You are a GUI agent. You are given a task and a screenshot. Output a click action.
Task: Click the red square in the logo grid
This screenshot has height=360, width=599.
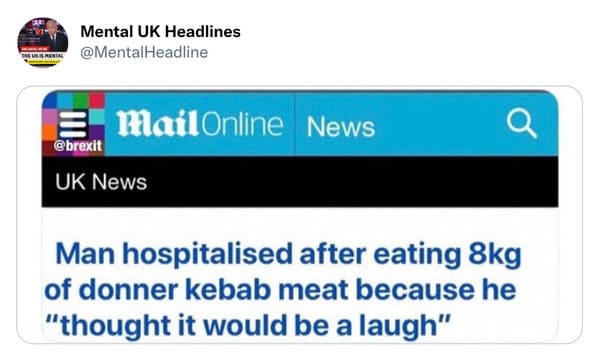tap(97, 100)
